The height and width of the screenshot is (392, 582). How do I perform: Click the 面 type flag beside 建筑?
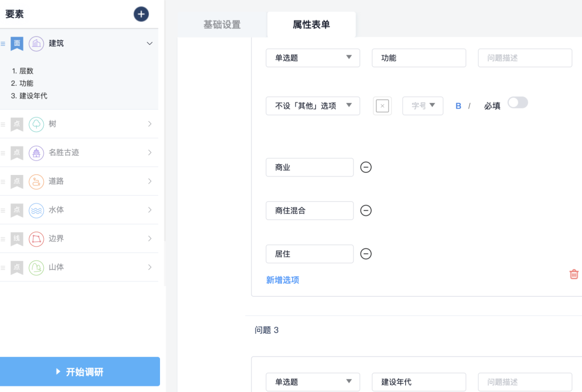17,44
